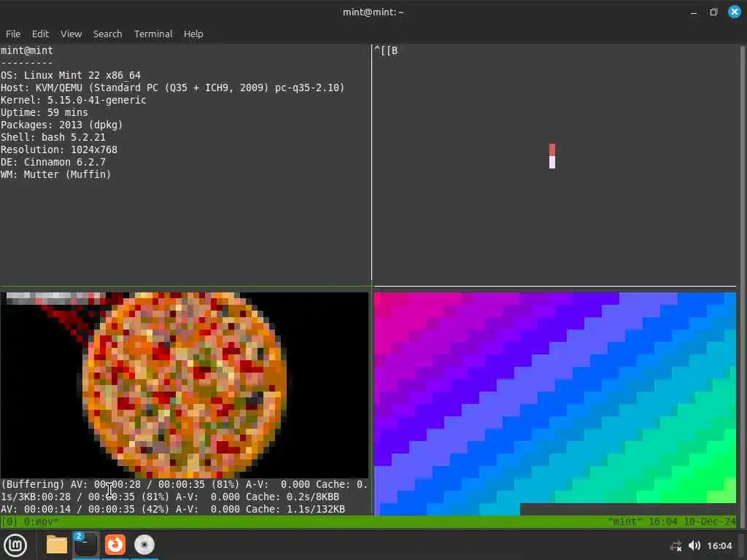This screenshot has width=747, height=560.
Task: Open the Linux Mint start menu
Action: pos(15,545)
